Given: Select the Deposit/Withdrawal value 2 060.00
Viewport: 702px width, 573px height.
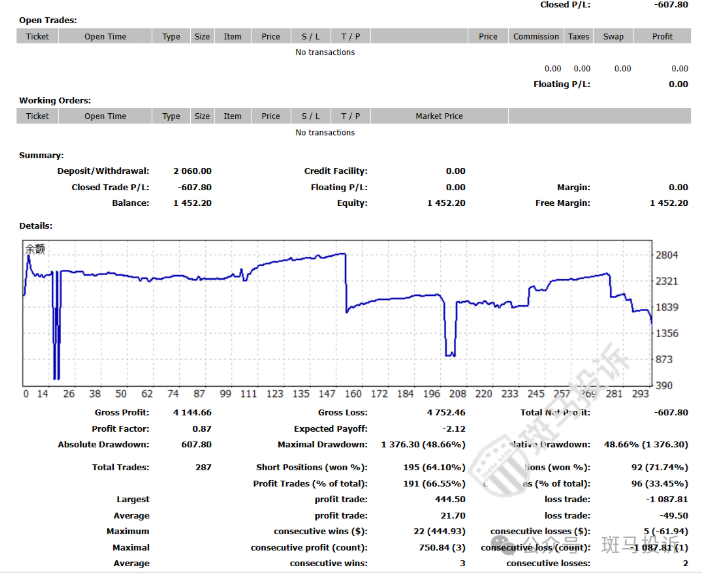Looking at the screenshot, I should coord(192,171).
